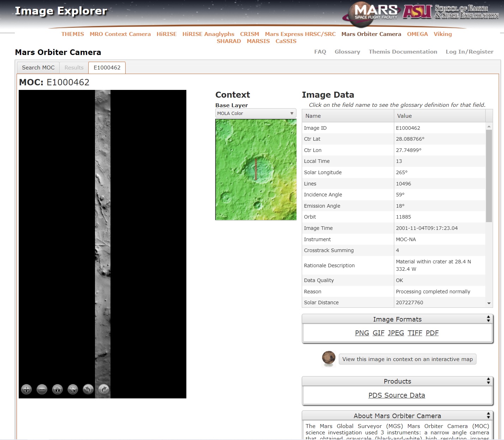
Task: Collapse the Image Formats panel
Action: click(x=488, y=319)
